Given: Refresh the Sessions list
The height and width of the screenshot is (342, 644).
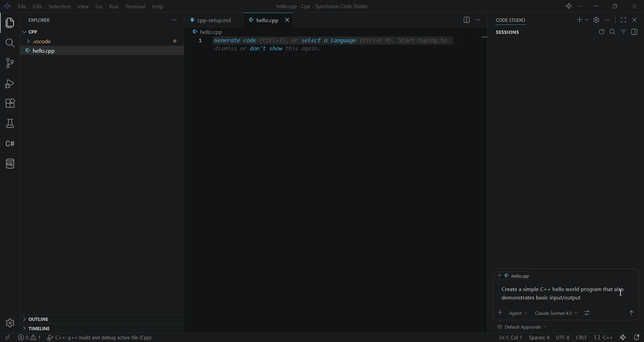Looking at the screenshot, I should point(601,32).
